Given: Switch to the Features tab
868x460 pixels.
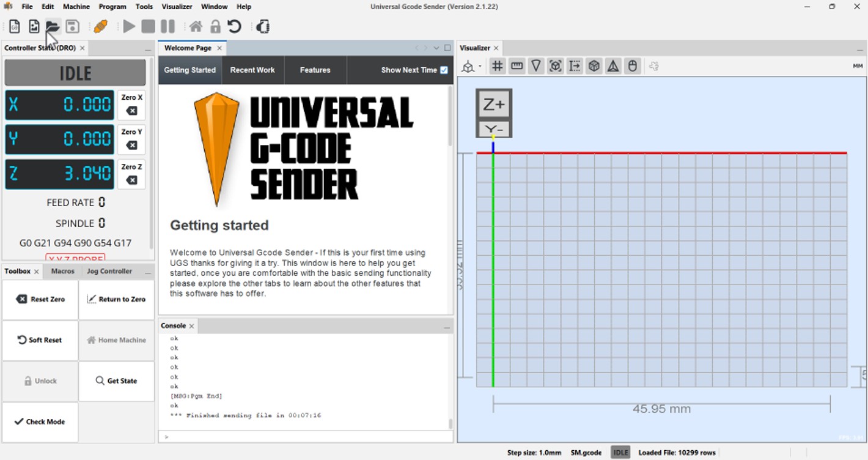Looking at the screenshot, I should pyautogui.click(x=315, y=70).
